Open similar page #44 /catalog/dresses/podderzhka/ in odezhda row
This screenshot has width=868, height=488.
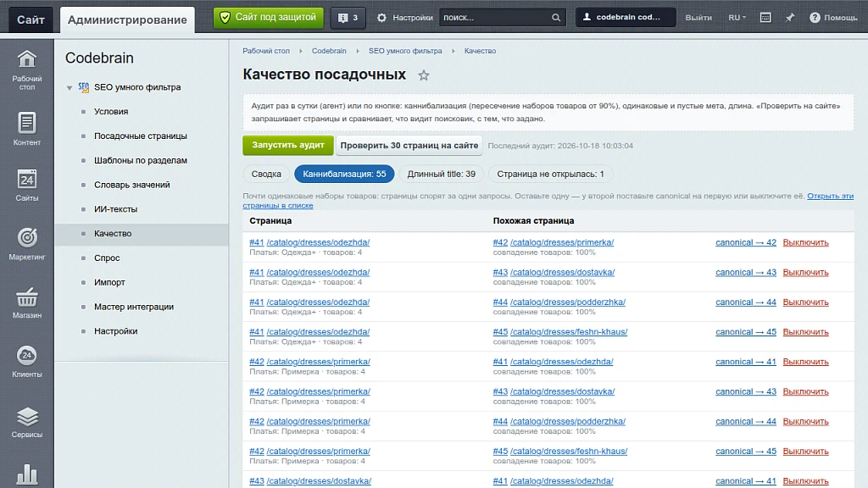coord(559,302)
